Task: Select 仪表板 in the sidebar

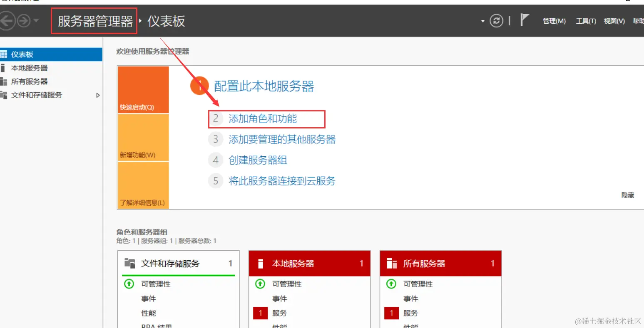Action: coord(51,54)
